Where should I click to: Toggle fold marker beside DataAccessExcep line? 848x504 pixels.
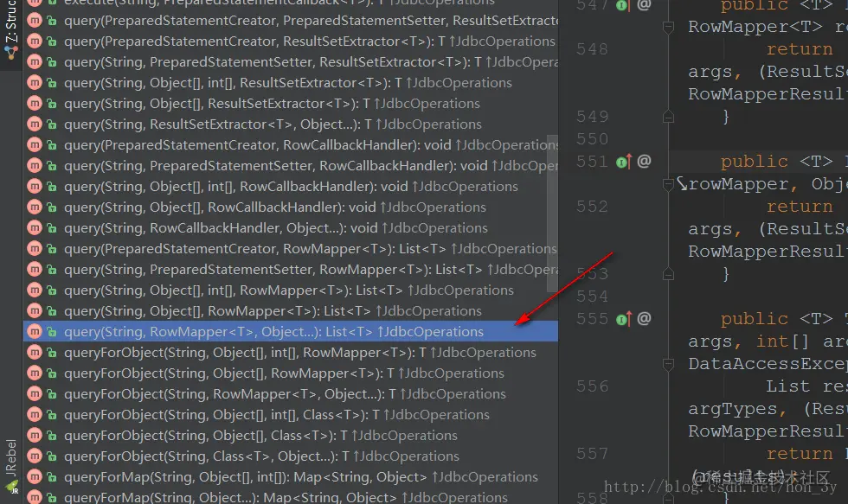pos(668,365)
